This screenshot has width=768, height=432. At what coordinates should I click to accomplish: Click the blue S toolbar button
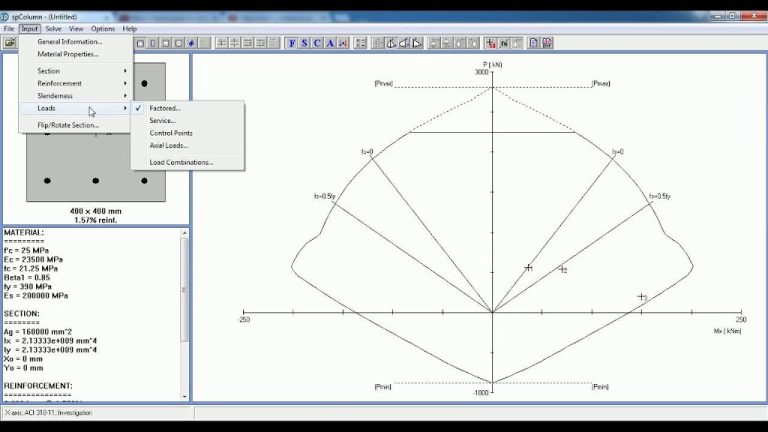click(305, 43)
